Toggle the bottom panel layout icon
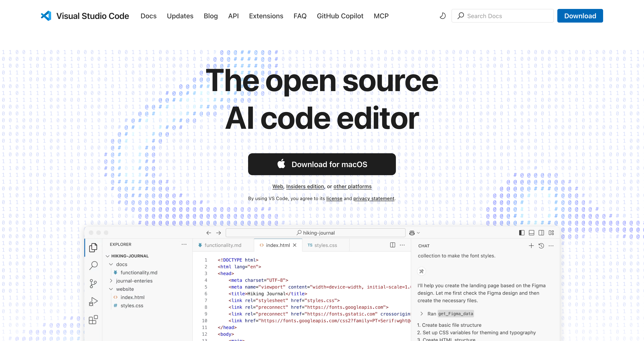644x341 pixels. (x=532, y=233)
